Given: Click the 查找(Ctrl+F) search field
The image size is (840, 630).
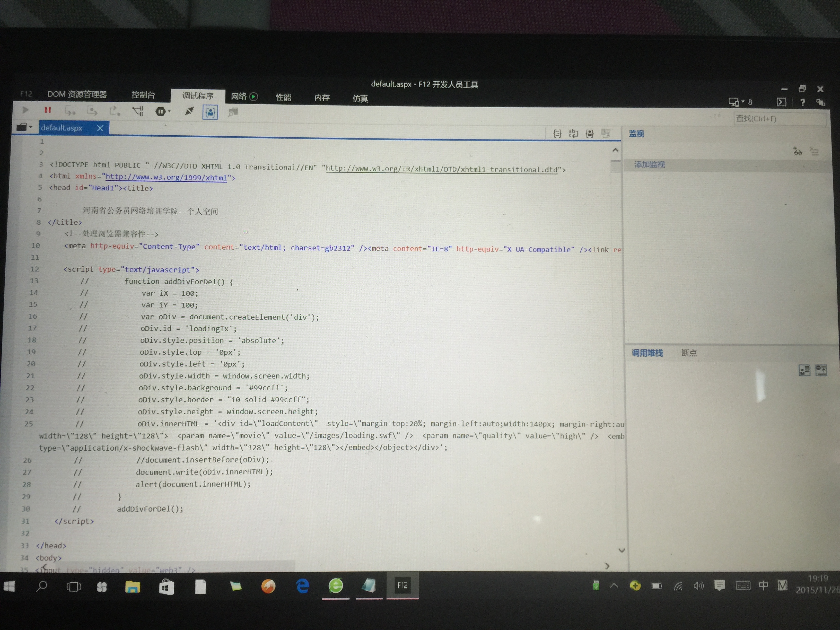Looking at the screenshot, I should tap(780, 119).
